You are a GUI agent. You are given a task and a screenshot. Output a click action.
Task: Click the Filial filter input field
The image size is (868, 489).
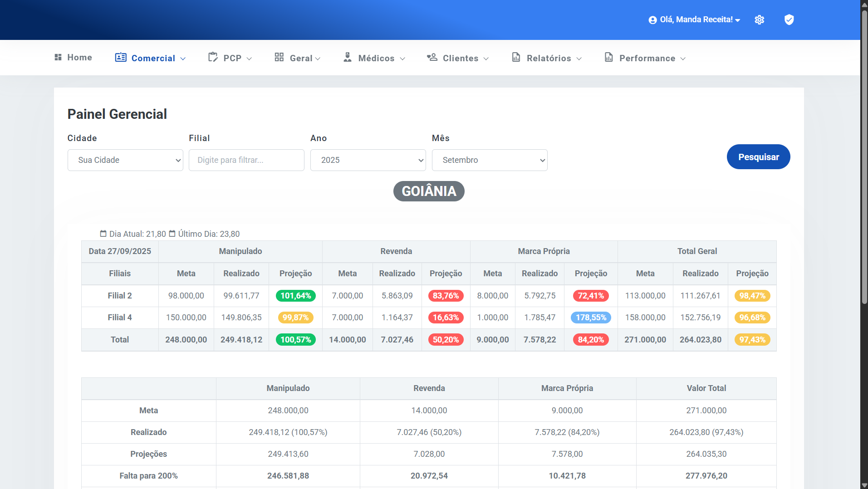click(246, 160)
